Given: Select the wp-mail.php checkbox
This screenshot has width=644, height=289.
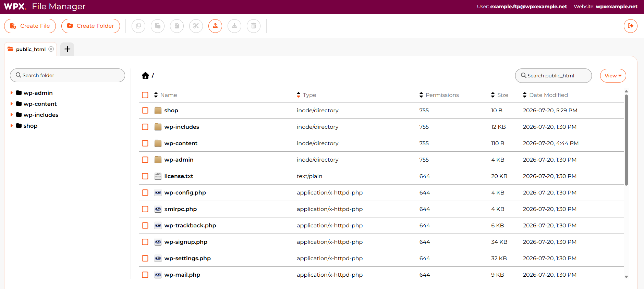Looking at the screenshot, I should tap(145, 275).
